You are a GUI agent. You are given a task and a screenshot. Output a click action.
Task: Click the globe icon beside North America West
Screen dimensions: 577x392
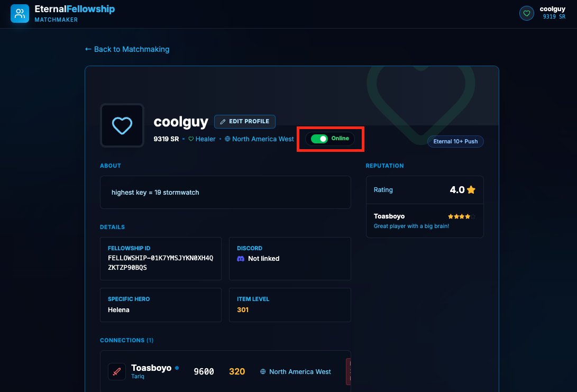[x=227, y=139]
